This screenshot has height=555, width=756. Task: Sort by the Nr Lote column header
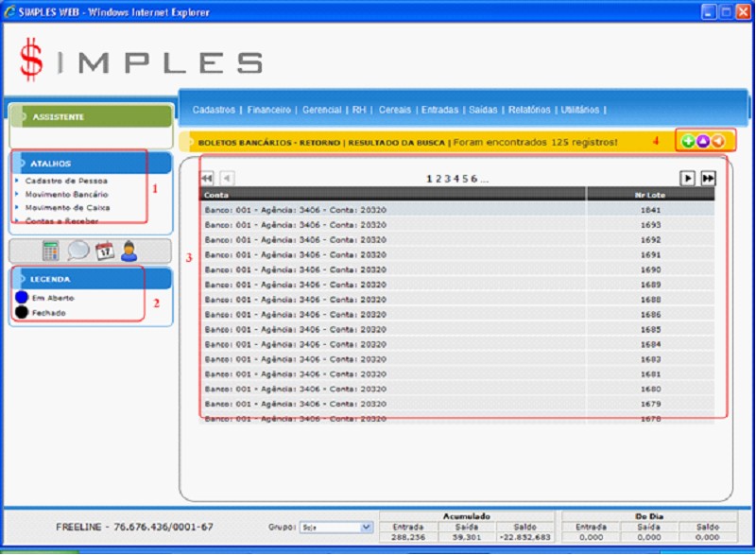tap(650, 195)
